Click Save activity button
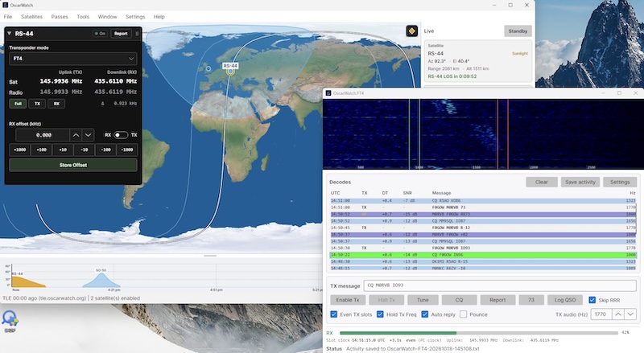644x353 pixels. pos(580,182)
